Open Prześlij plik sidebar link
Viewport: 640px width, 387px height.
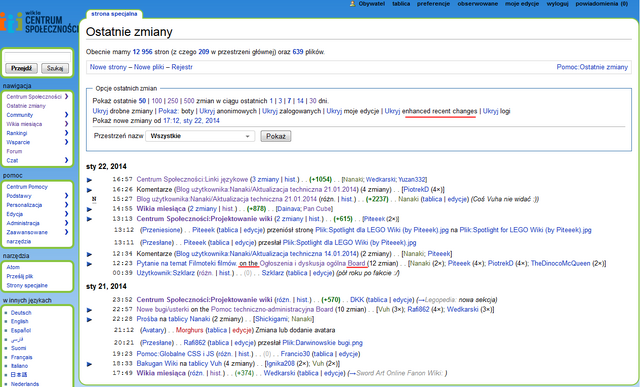[20, 276]
